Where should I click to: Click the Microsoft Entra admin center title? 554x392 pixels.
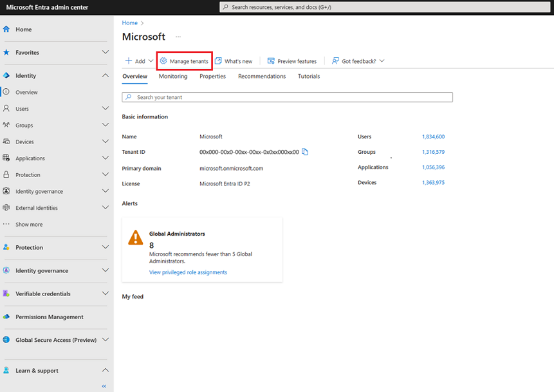(x=47, y=7)
